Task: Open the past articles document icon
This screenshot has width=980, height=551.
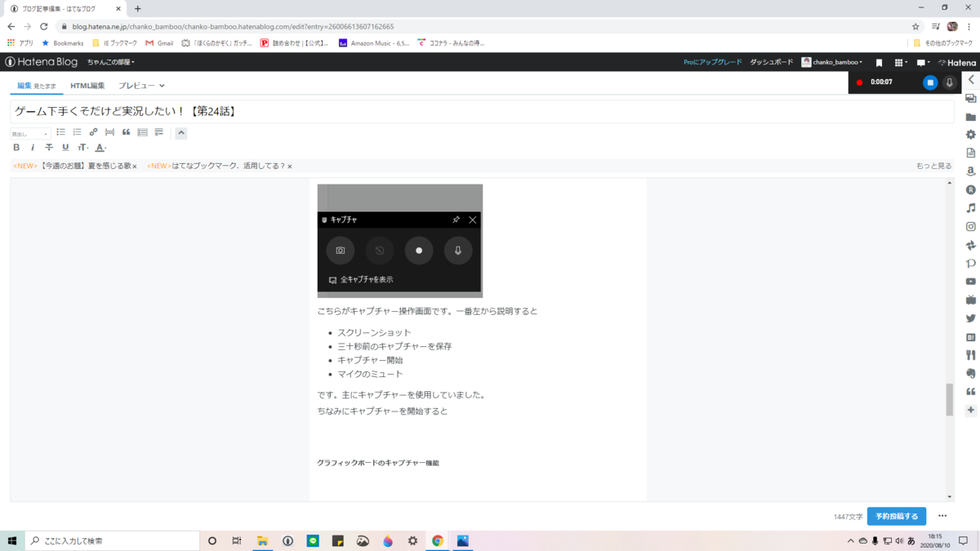Action: [971, 153]
